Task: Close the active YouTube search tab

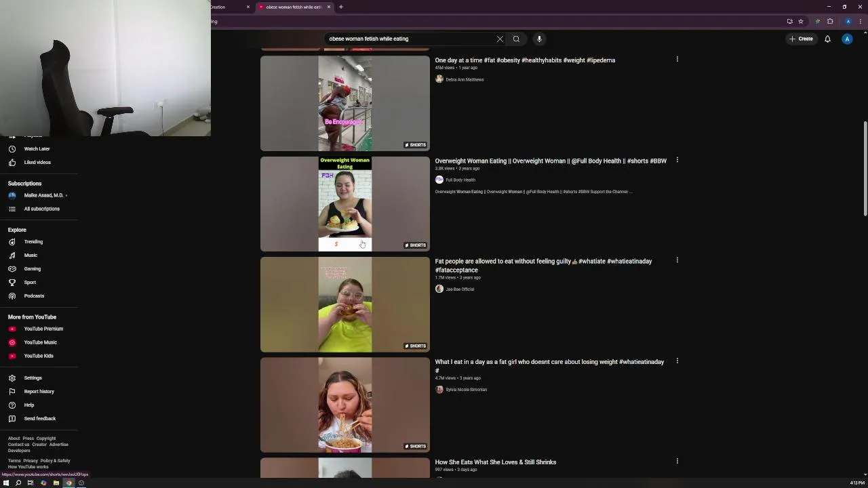Action: [329, 7]
